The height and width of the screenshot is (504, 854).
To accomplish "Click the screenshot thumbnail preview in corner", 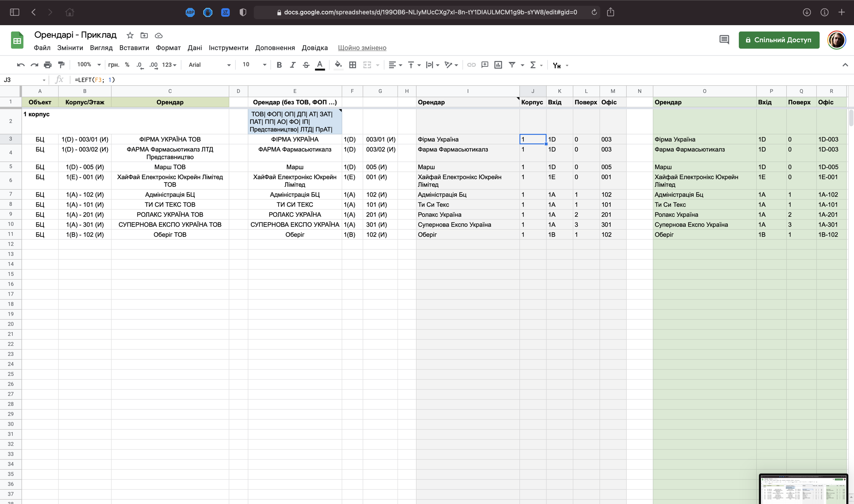I will 803,489.
